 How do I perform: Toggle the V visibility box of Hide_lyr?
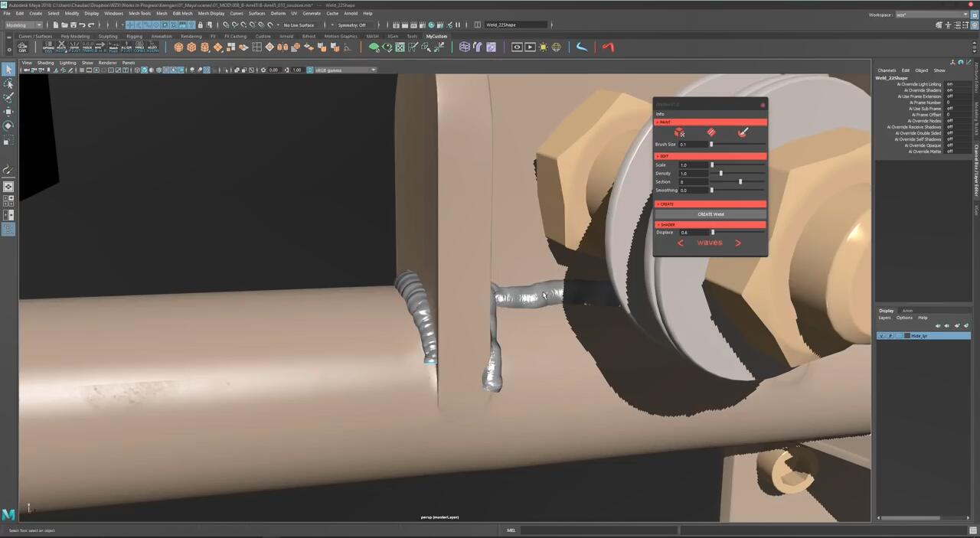pos(881,336)
